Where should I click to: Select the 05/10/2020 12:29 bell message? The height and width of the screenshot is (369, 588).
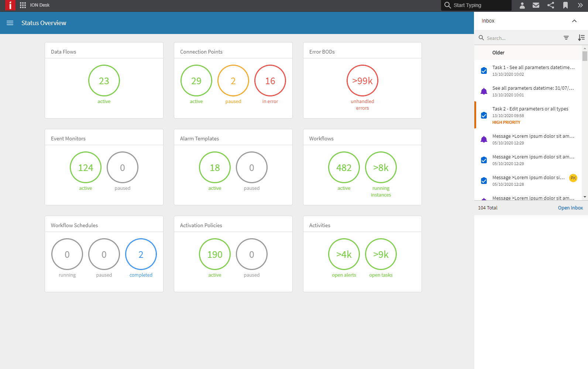tap(533, 139)
